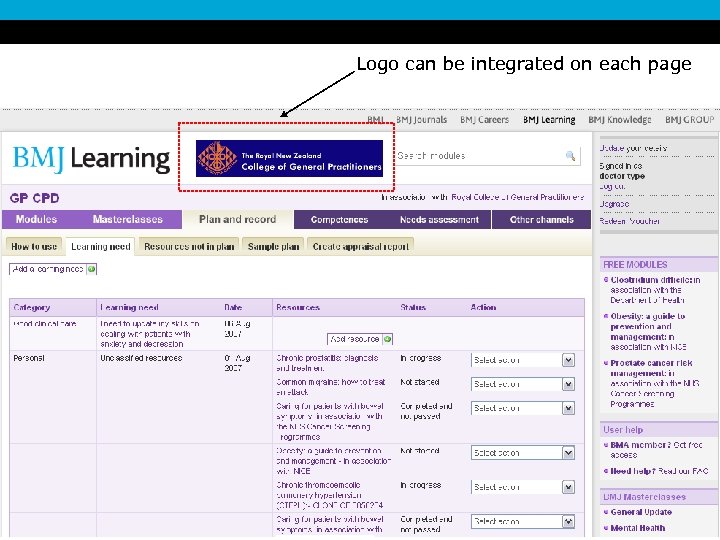Screen dimensions: 720x540
Task: Open the Other channels tab
Action: point(541,220)
